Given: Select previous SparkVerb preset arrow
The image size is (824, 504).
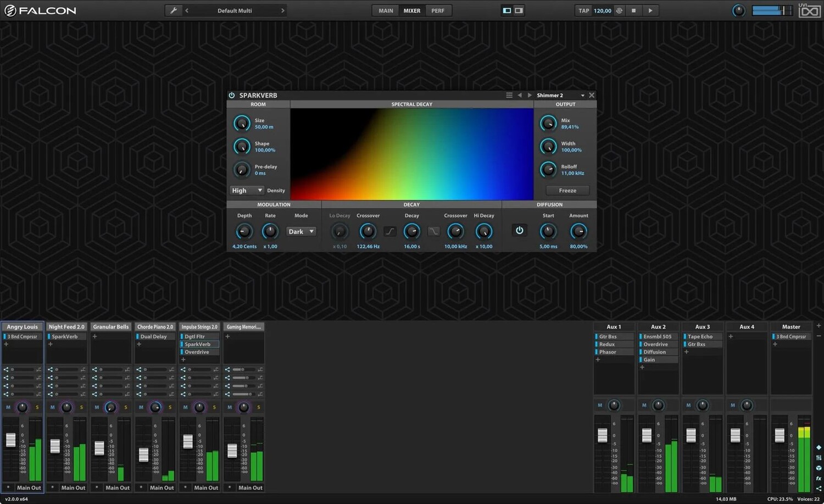Looking at the screenshot, I should click(x=520, y=95).
